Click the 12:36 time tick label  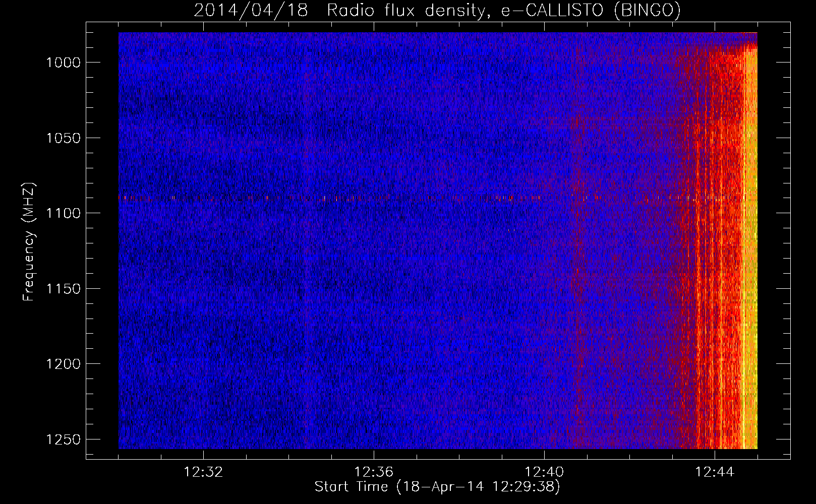(x=374, y=472)
